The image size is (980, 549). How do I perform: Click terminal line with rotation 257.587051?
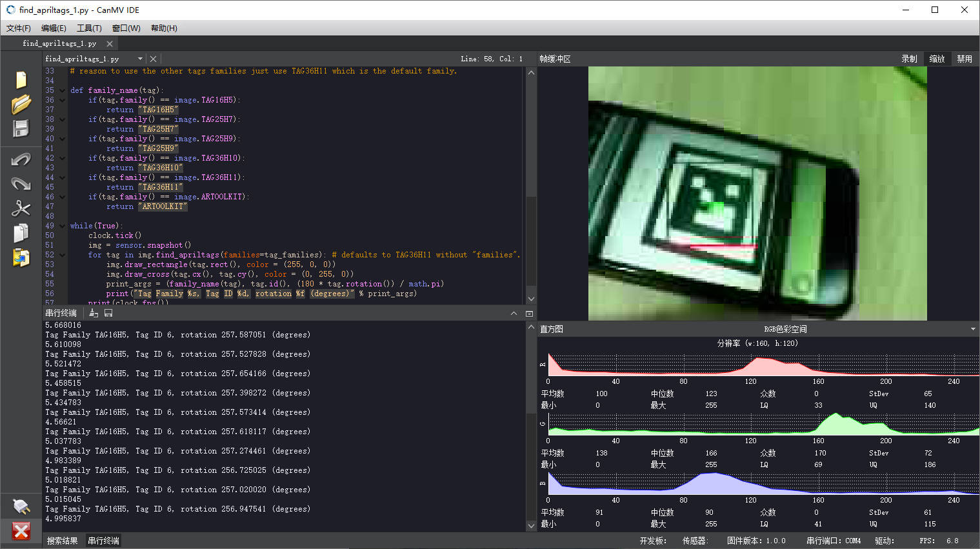click(177, 335)
